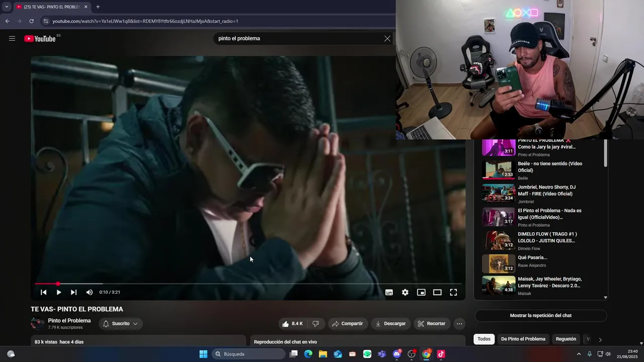Click the Recortar button
Image resolution: width=644 pixels, height=362 pixels.
click(432, 324)
